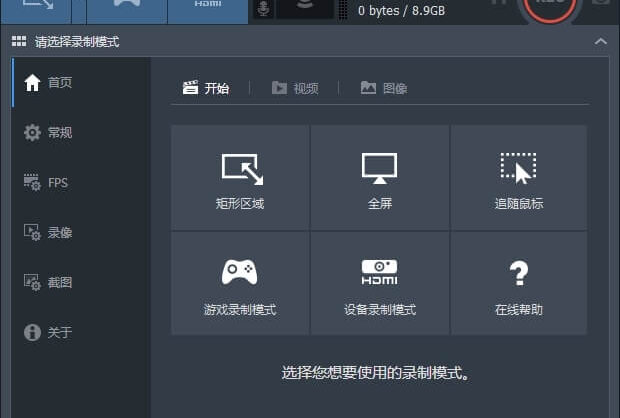Screen dimensions: 620x418
Task: Open the 关于 about section
Action: pos(81,332)
